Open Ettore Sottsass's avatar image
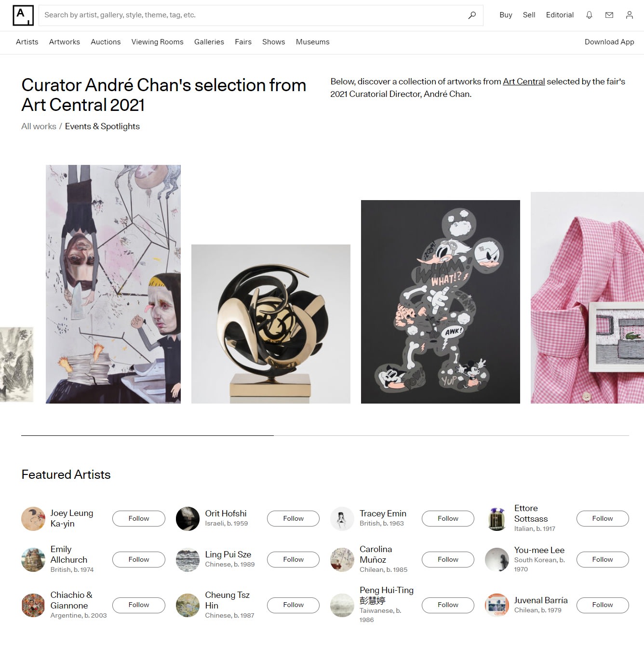This screenshot has width=644, height=649. coord(497,519)
